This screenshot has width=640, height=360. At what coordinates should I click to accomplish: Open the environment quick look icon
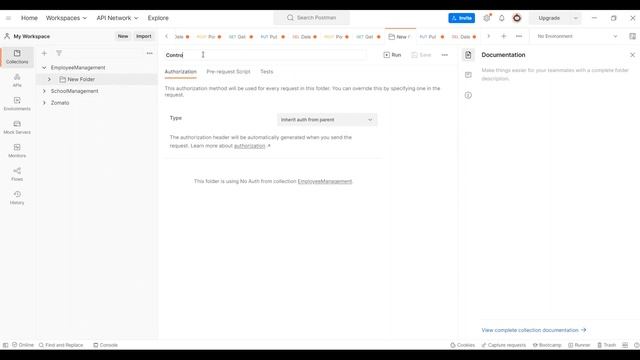[632, 36]
